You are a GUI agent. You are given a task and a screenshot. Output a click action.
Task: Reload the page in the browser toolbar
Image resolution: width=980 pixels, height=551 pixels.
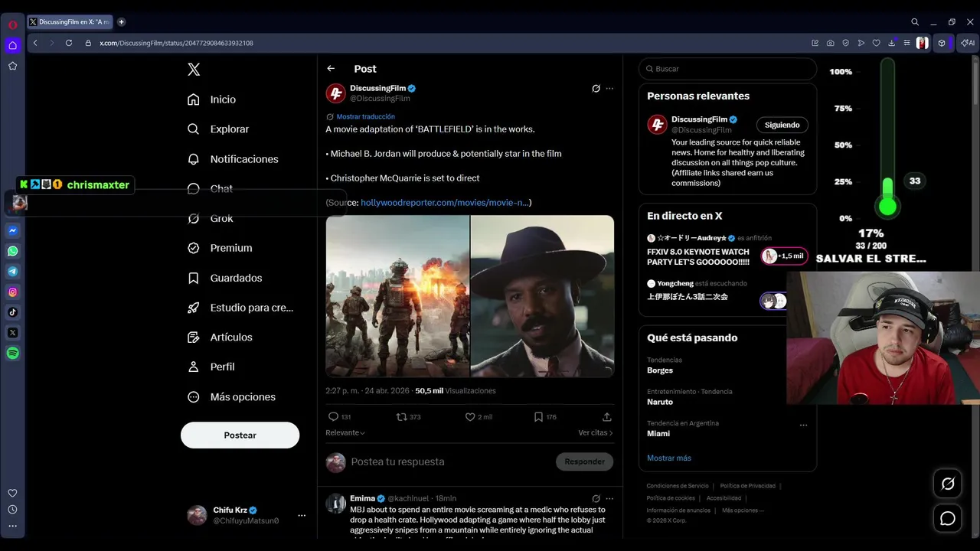coord(69,43)
